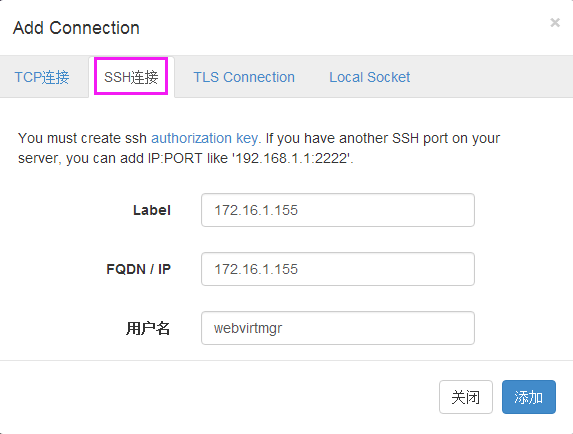Select the Label box showing 172.16.1.155
This screenshot has width=573, height=434.
pyautogui.click(x=338, y=210)
